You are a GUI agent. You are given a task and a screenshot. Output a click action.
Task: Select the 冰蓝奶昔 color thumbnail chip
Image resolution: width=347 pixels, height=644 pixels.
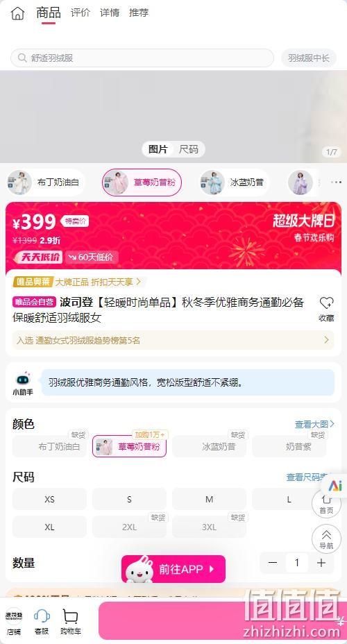234,183
